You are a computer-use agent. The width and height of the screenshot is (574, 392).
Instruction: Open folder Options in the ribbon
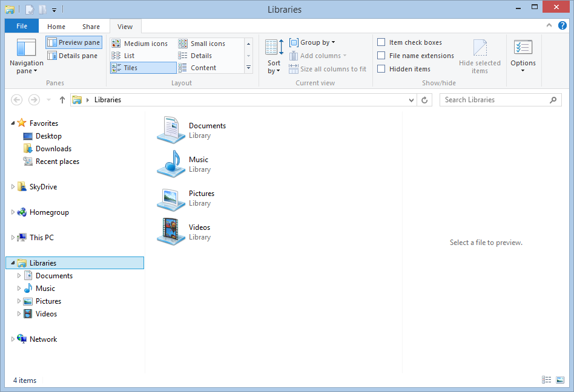(523, 56)
